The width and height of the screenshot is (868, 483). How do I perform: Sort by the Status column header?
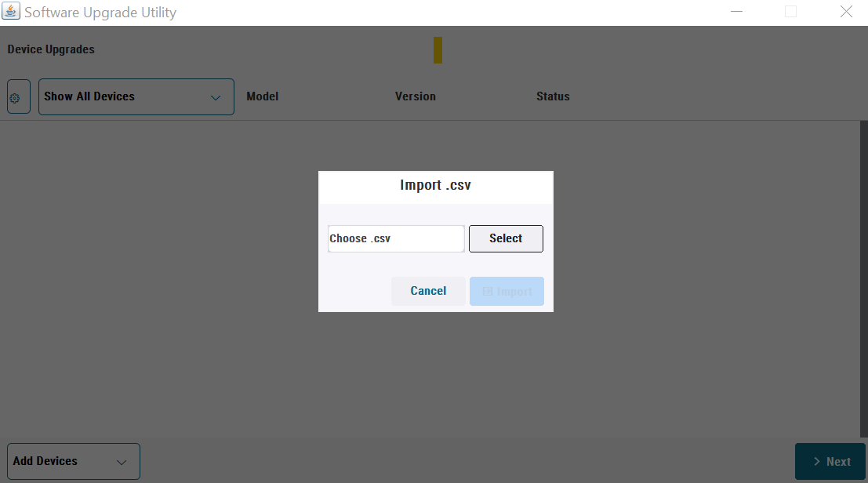(x=553, y=96)
